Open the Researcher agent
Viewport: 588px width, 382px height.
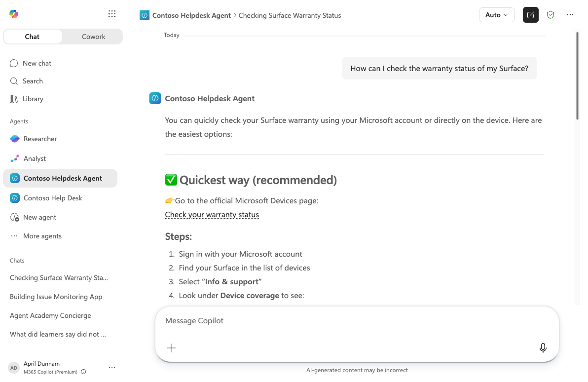point(40,139)
